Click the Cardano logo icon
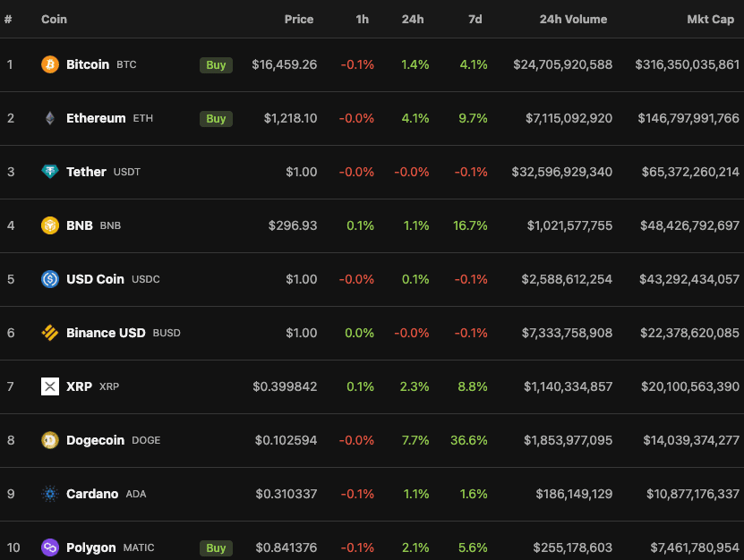The width and height of the screenshot is (744, 560). point(50,494)
